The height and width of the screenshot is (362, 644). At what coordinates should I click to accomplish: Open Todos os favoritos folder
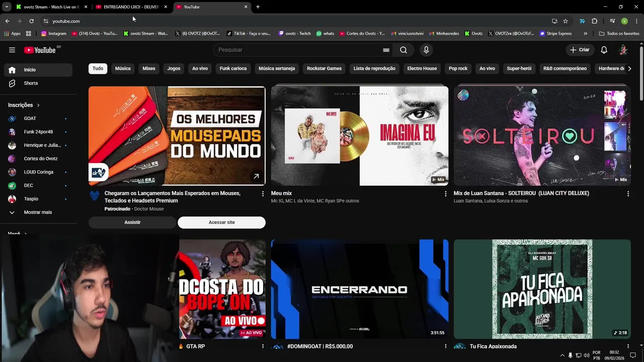(619, 34)
